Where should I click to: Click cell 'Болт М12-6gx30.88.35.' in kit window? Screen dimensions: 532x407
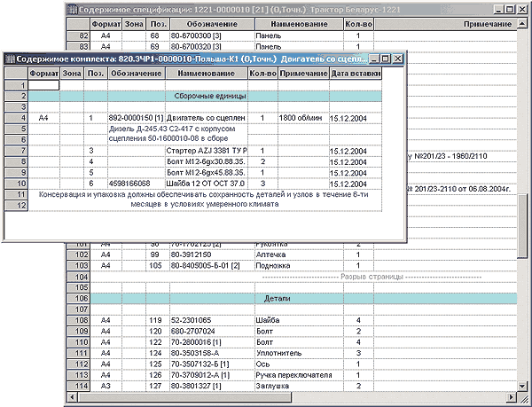click(207, 161)
